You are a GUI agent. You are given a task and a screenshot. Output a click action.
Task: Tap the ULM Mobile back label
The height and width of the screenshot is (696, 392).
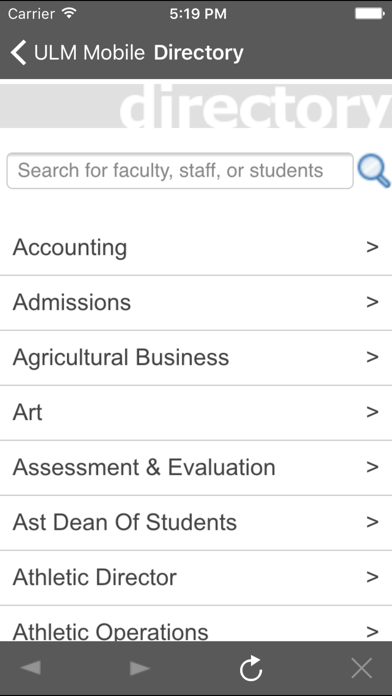click(89, 53)
